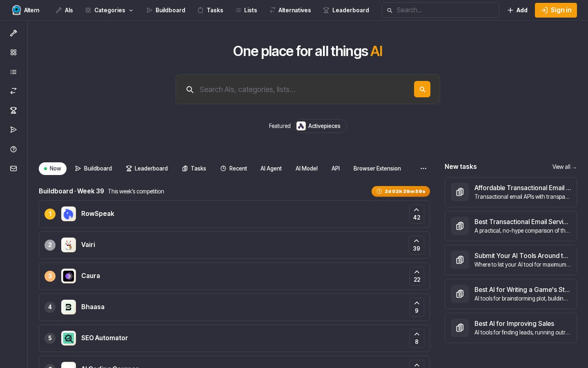
Task: Click task icon for Best Transactional Email Services
Action: click(460, 226)
